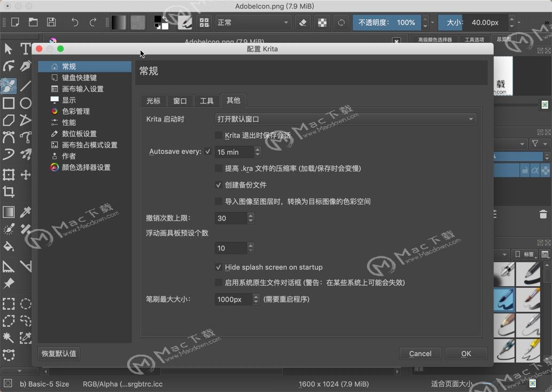Select the Transform tool

9,175
